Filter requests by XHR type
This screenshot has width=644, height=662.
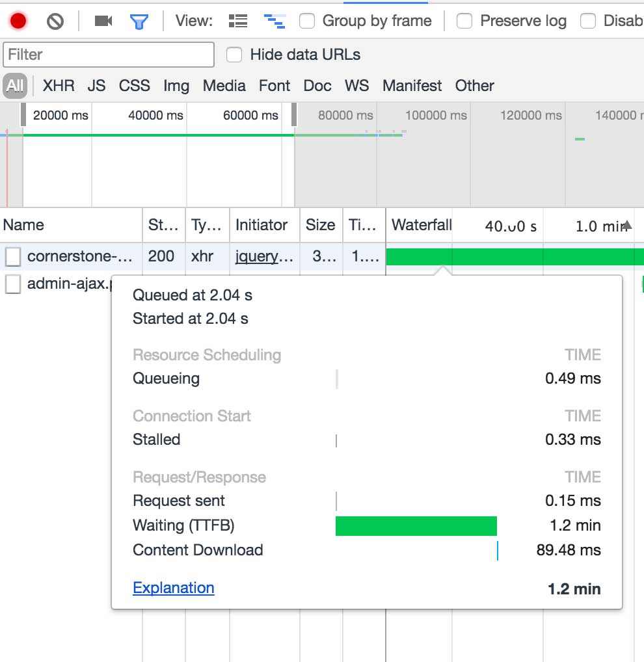[59, 86]
